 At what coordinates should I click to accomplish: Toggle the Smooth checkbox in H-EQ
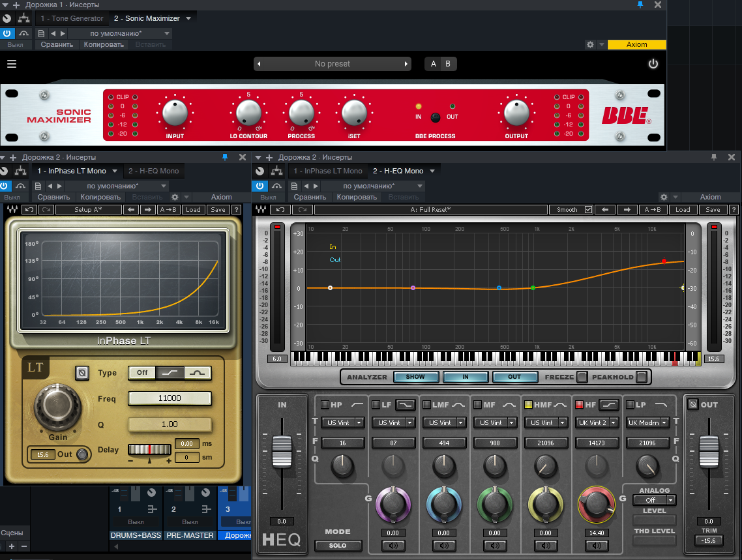tap(589, 209)
